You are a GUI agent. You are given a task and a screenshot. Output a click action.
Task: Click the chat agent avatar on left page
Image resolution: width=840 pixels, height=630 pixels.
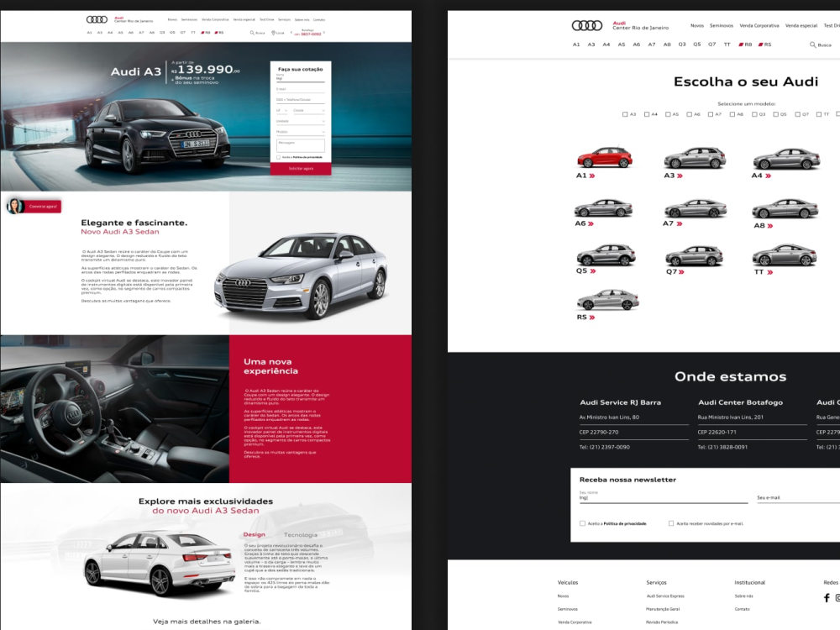tap(14, 206)
